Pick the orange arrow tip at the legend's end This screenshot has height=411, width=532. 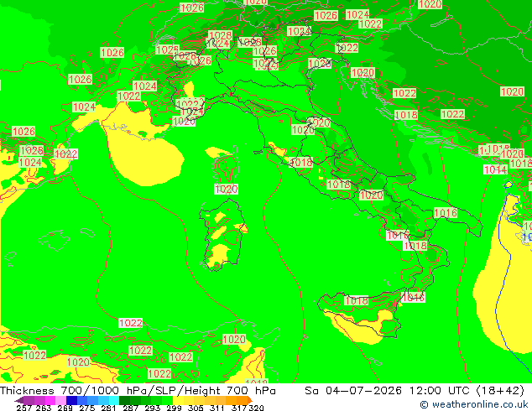click(249, 400)
